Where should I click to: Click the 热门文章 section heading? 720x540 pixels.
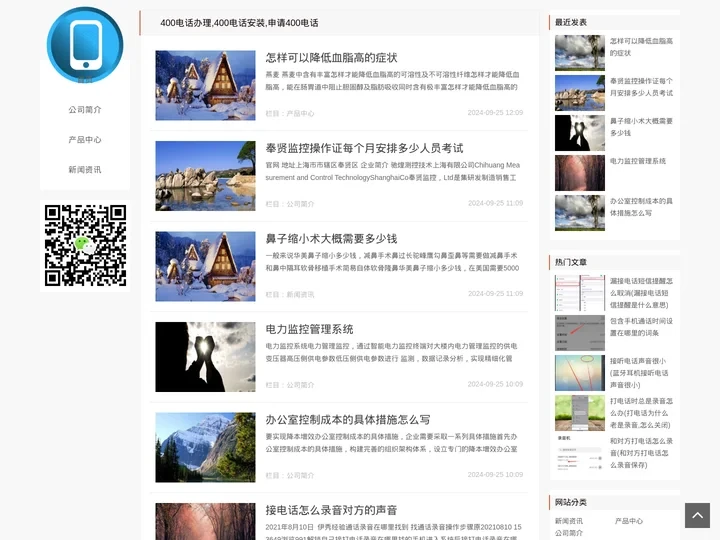pyautogui.click(x=571, y=262)
